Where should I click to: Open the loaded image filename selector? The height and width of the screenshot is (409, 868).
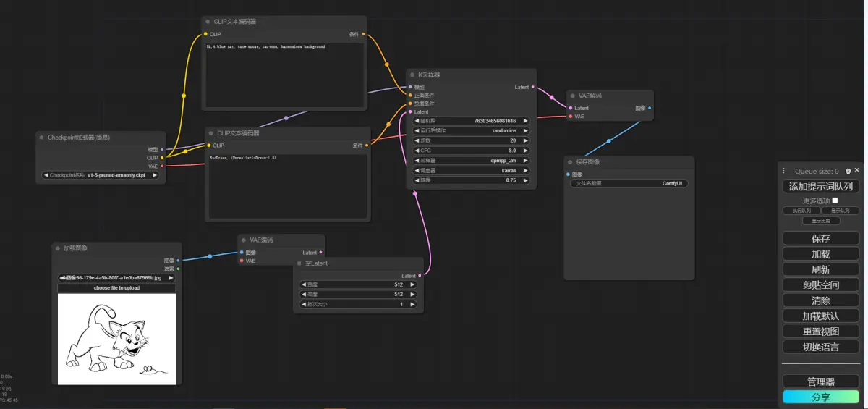pos(116,278)
